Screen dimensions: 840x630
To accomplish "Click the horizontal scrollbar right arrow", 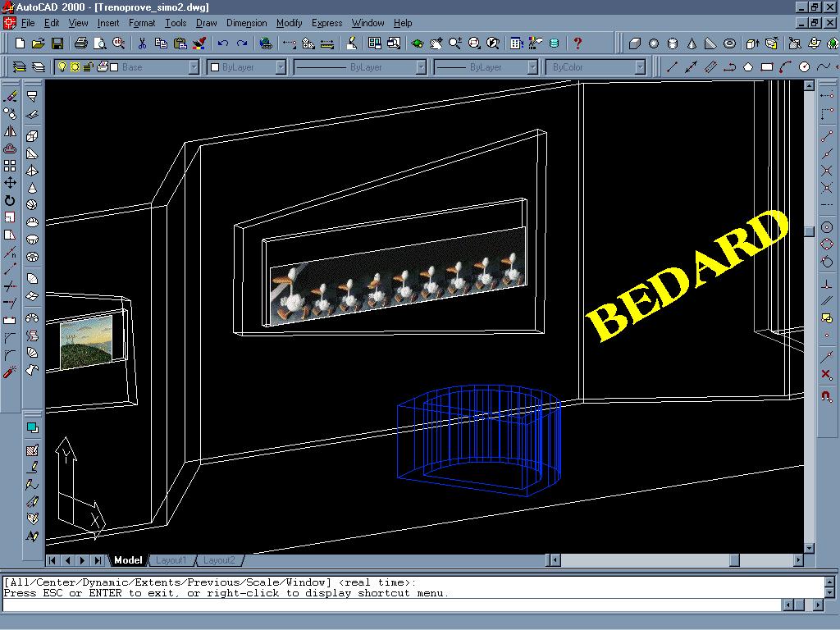I will 798,560.
